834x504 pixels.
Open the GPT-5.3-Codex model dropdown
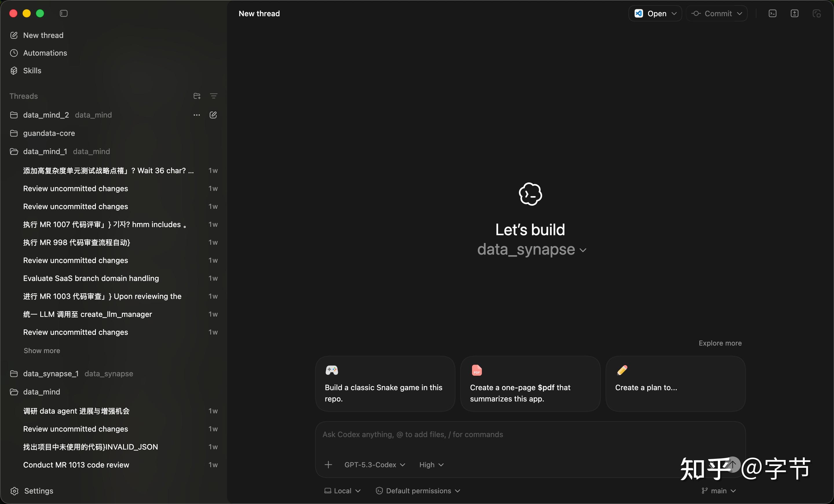[x=375, y=465]
